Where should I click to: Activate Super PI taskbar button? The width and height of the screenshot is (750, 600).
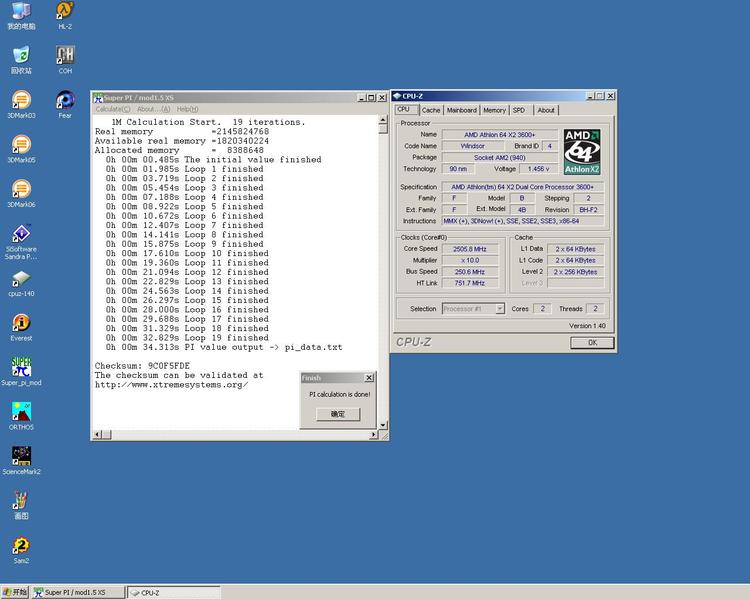(x=78, y=592)
